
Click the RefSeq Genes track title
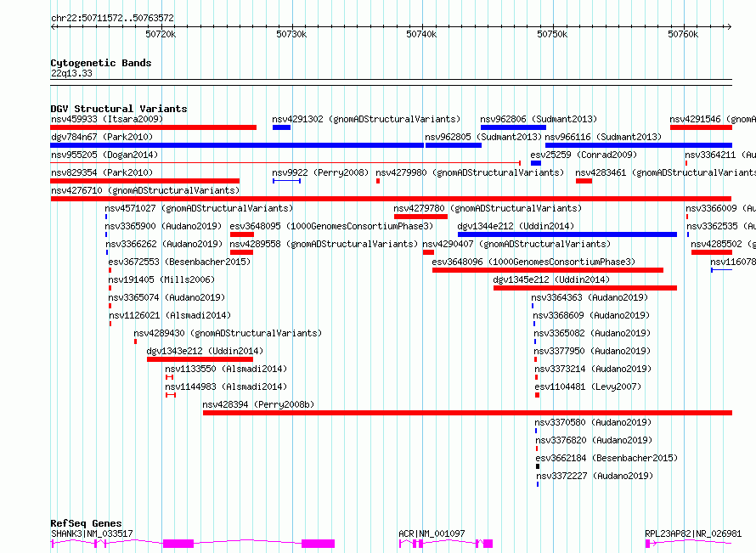tap(87, 523)
